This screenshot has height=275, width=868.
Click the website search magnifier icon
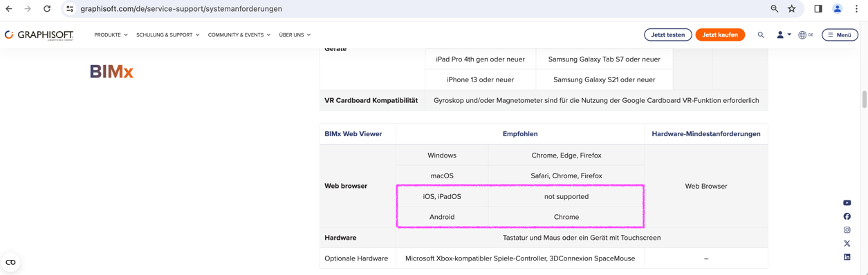(x=761, y=35)
